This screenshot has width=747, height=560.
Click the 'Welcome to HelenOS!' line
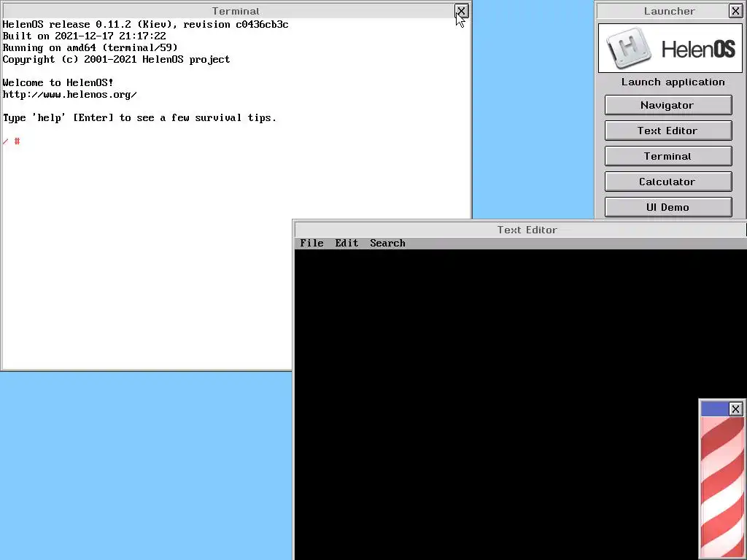58,82
